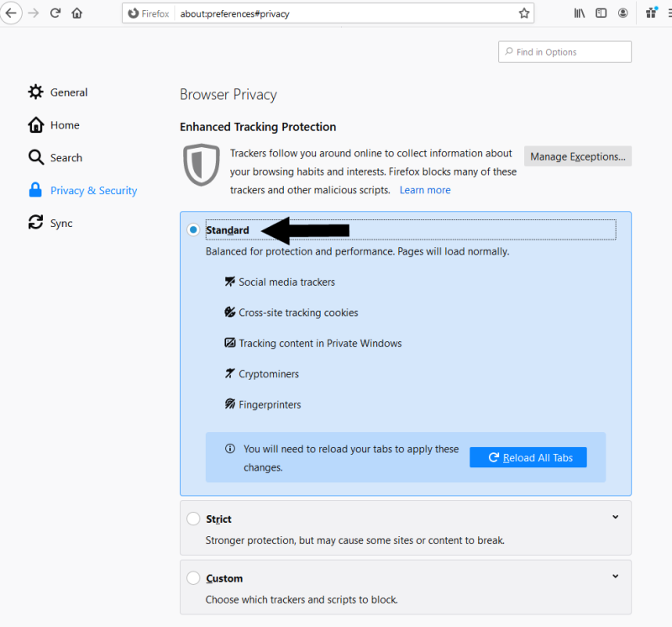Open the General settings category

[x=58, y=92]
